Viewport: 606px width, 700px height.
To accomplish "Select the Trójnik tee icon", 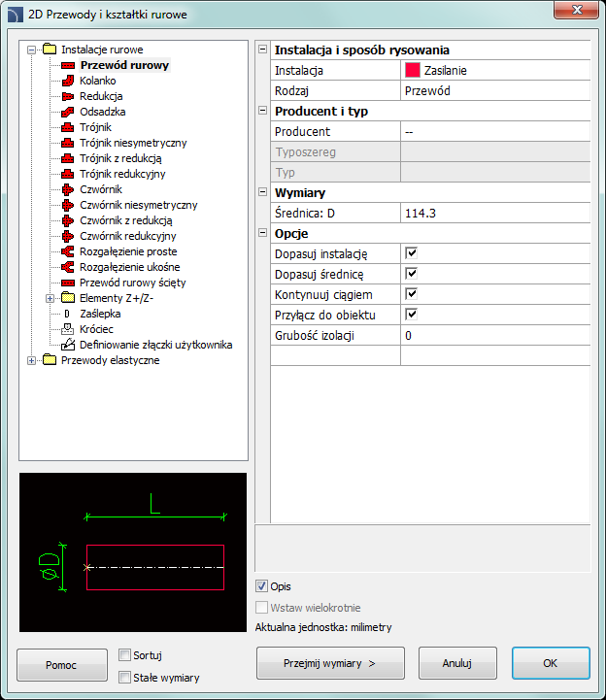I will click(67, 128).
